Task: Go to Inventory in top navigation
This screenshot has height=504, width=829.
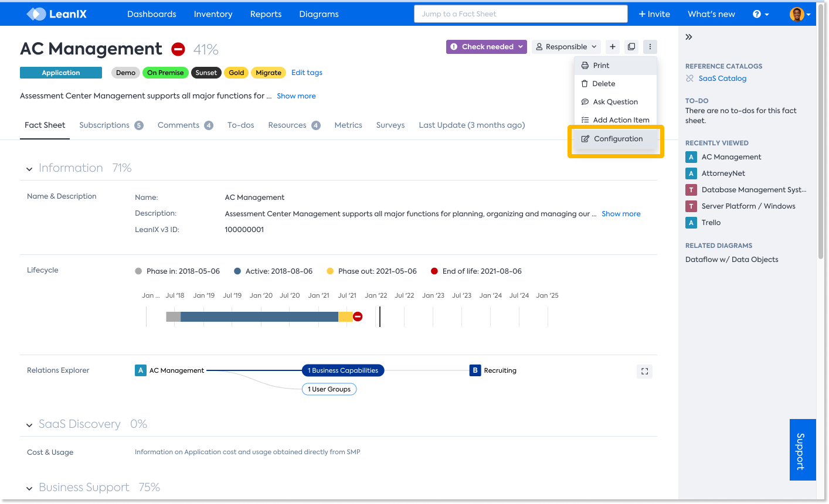Action: pyautogui.click(x=213, y=14)
